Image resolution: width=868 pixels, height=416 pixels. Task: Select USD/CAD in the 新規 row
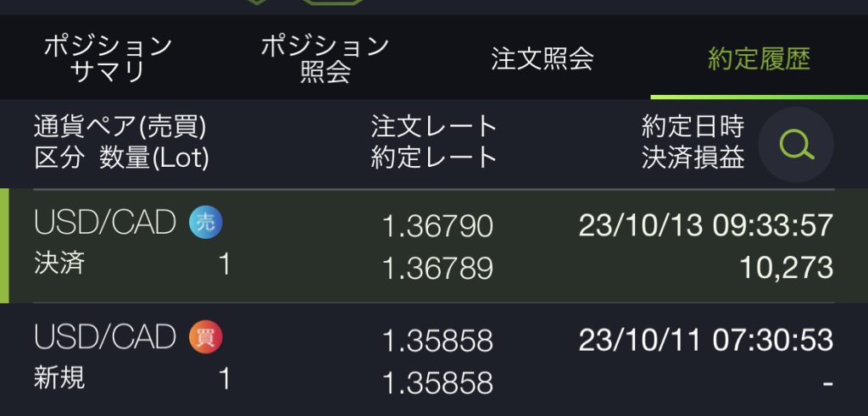105,337
